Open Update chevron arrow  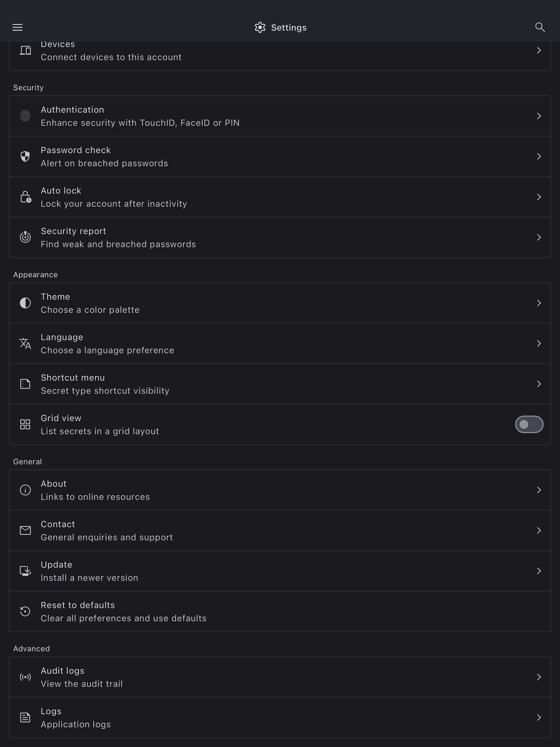[x=539, y=571]
